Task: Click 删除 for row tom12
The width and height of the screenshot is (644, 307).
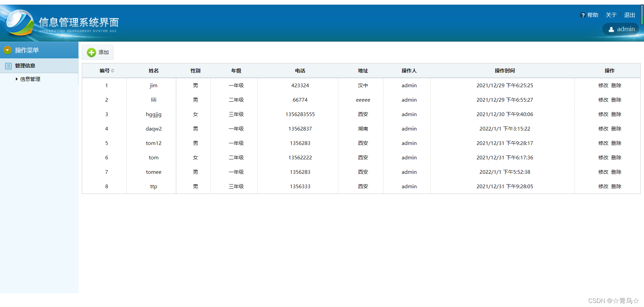Action: click(x=616, y=143)
